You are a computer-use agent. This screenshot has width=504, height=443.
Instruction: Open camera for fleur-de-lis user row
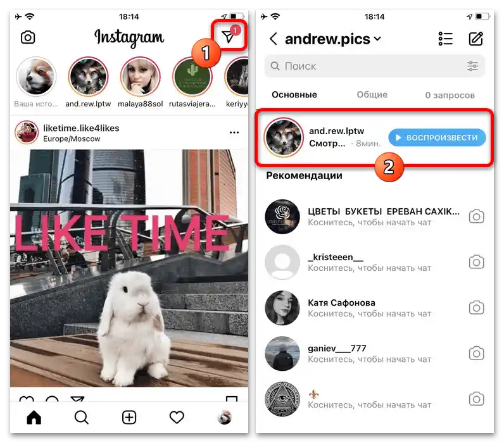click(476, 399)
